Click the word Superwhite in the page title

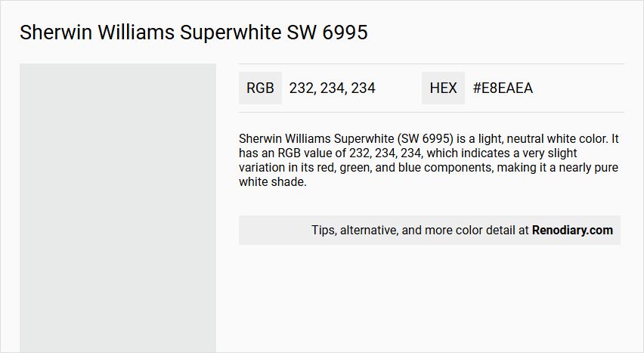(224, 33)
